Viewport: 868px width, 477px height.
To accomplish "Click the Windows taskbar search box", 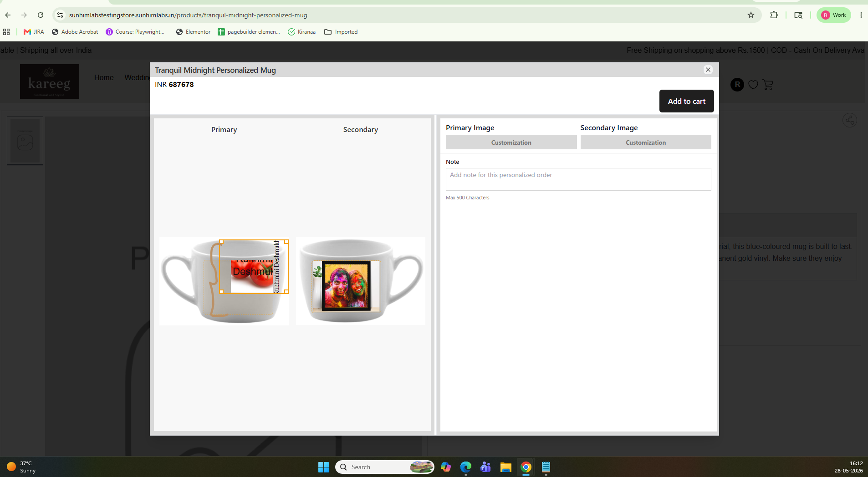I will point(384,467).
